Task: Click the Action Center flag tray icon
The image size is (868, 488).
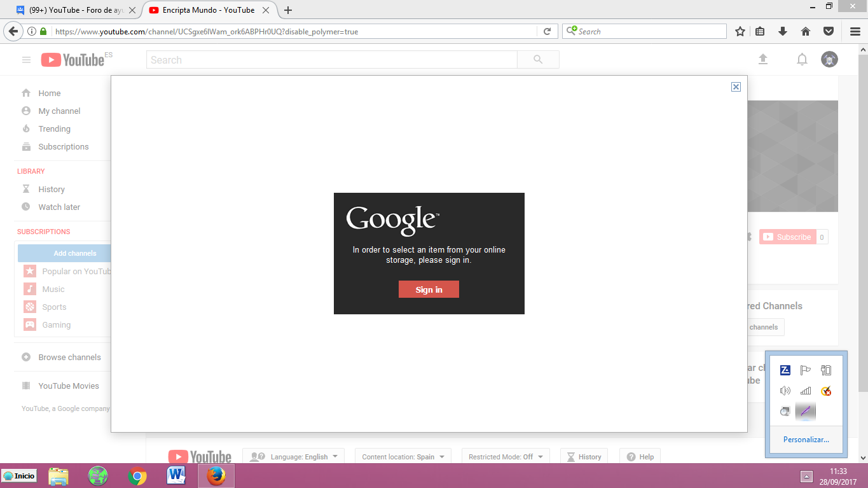Action: click(x=806, y=370)
